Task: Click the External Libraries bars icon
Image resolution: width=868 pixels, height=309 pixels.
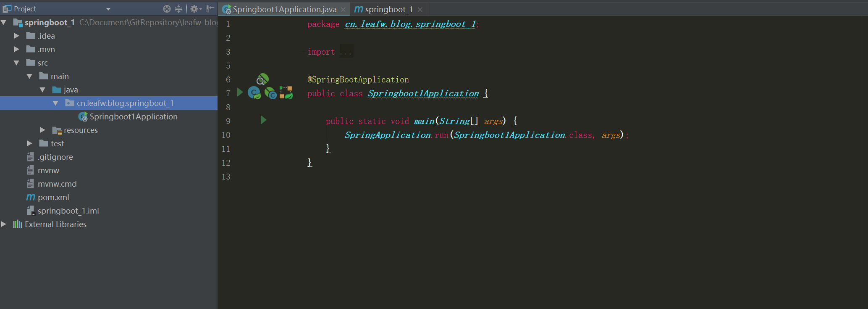Action: (18, 224)
